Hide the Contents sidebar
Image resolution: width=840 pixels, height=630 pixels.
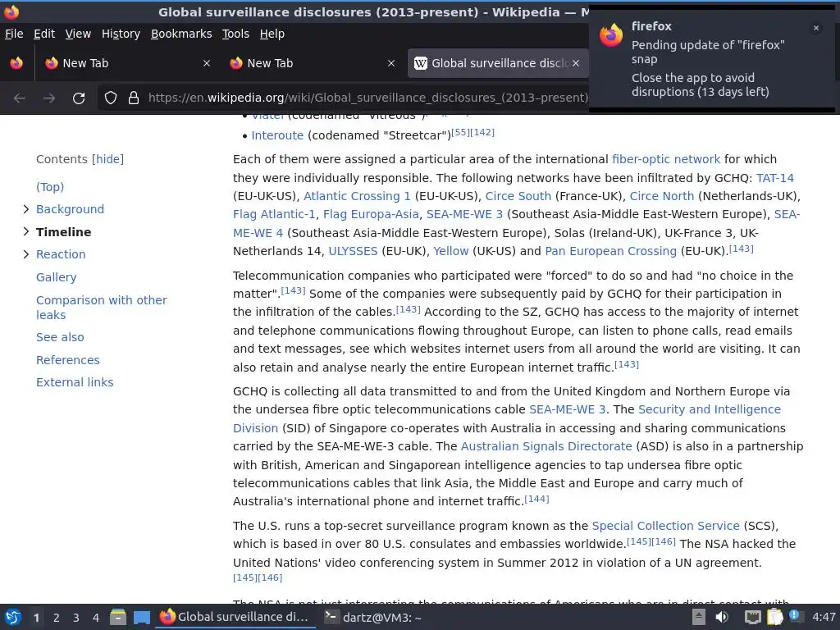(107, 159)
